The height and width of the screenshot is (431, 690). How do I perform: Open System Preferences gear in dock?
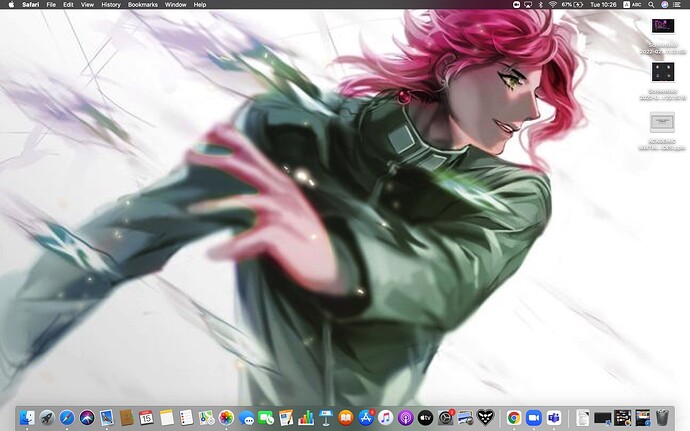coord(446,417)
